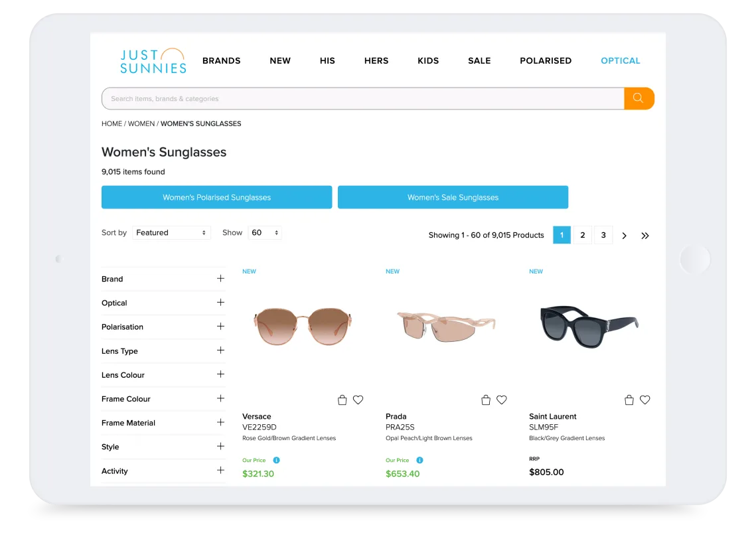Open the HERS menu

pos(376,61)
